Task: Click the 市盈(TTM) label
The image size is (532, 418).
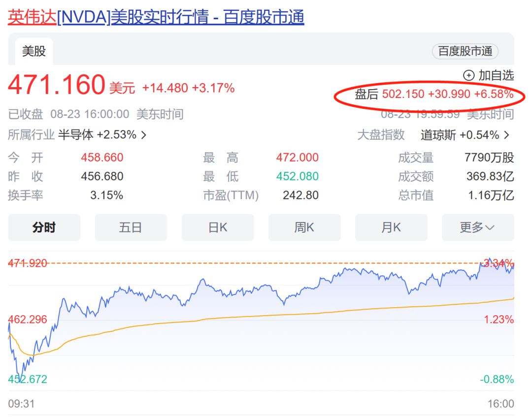Action: pos(231,195)
